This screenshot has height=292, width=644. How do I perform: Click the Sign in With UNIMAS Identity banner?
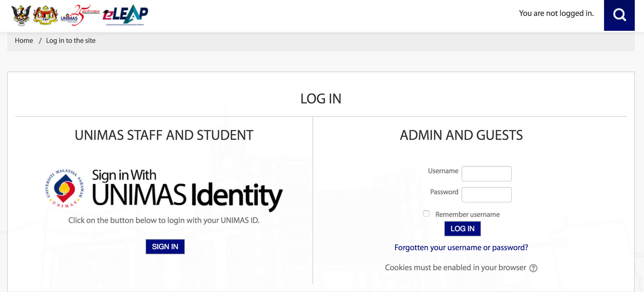[164, 189]
